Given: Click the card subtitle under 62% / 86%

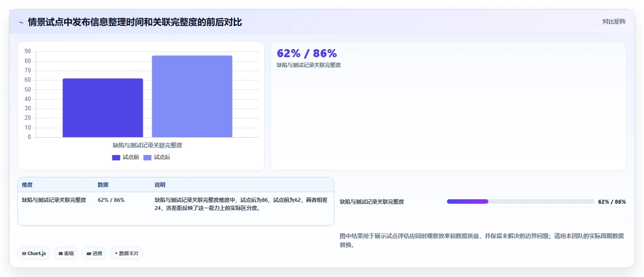Looking at the screenshot, I should 309,65.
